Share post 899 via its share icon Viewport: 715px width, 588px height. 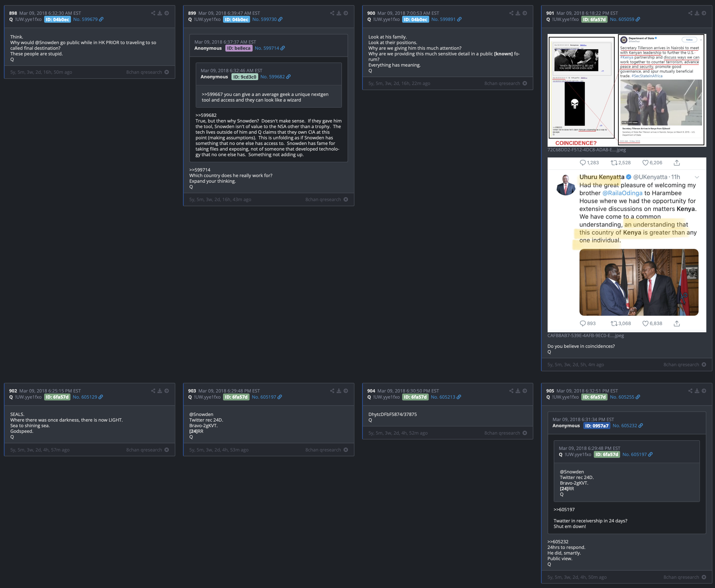pos(332,13)
